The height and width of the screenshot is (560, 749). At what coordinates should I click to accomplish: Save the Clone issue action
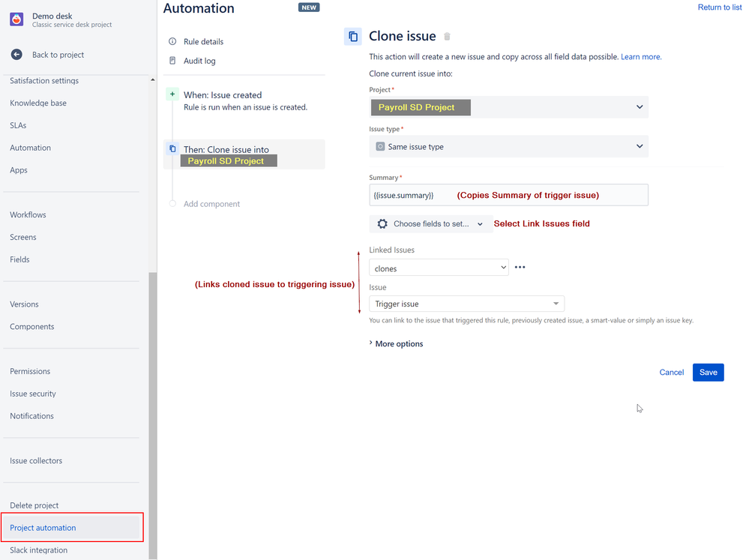[708, 373]
